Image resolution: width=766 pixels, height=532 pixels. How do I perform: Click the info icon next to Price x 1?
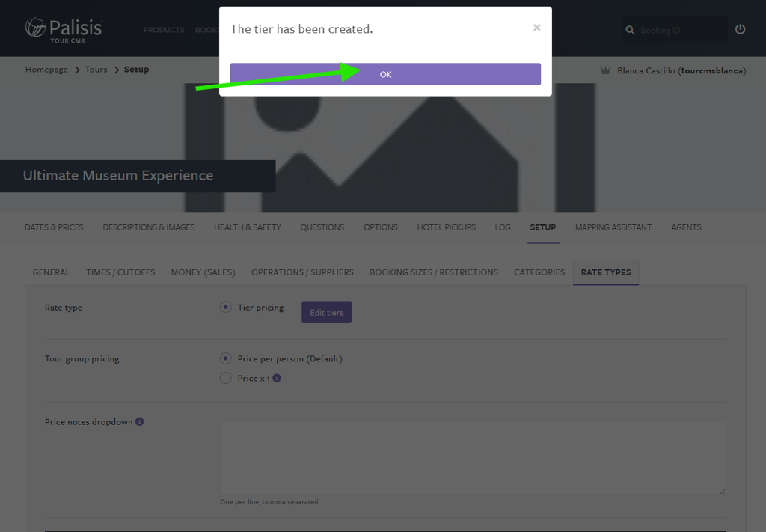coord(277,378)
